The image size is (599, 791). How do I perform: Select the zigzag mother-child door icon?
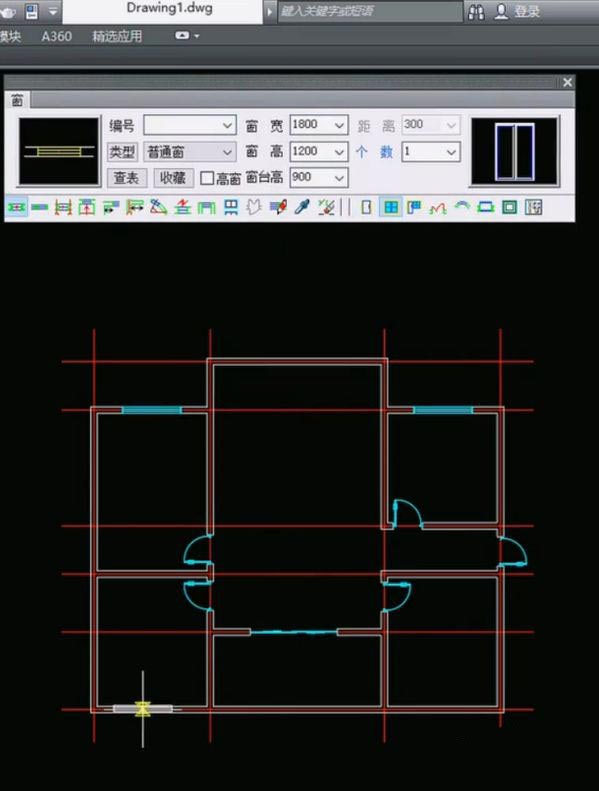(438, 207)
